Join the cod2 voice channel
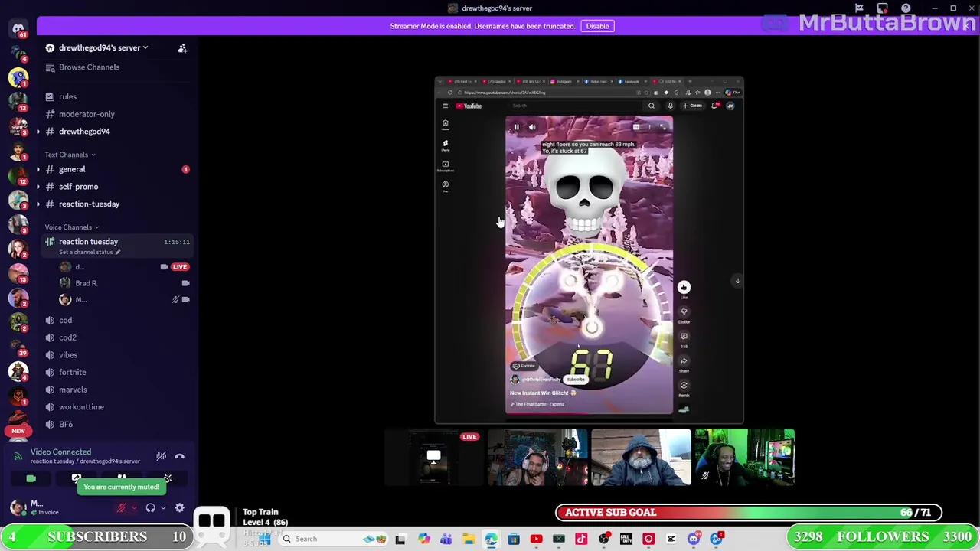The height and width of the screenshot is (551, 980). coord(67,337)
